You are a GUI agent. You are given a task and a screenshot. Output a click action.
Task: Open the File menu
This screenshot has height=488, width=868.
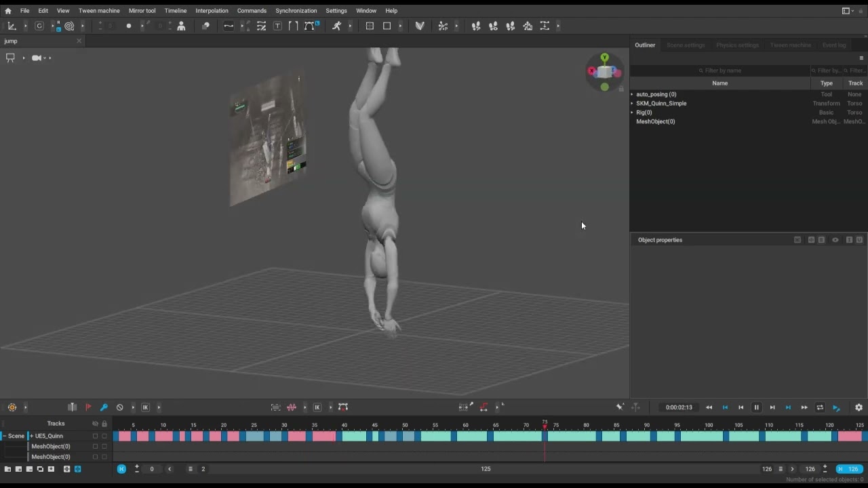point(24,11)
